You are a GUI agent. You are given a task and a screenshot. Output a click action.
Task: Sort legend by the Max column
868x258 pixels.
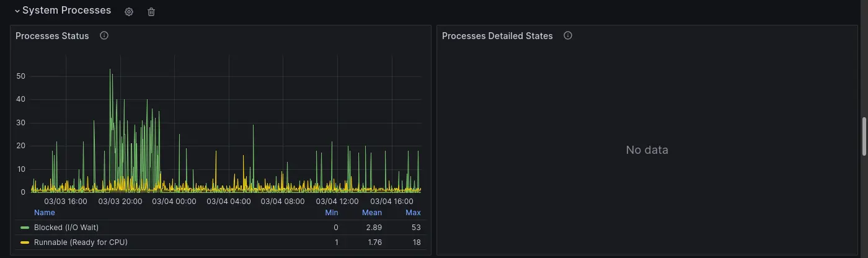coord(413,213)
